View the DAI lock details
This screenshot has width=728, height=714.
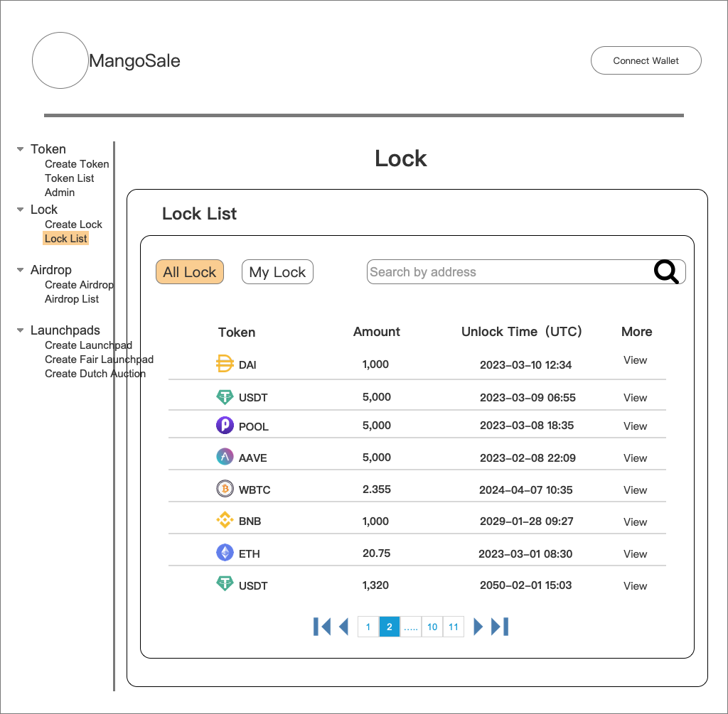click(x=635, y=360)
